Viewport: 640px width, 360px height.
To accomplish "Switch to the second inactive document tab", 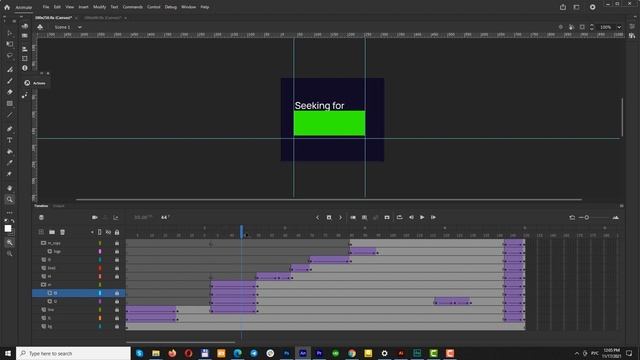I will pyautogui.click(x=102, y=18).
